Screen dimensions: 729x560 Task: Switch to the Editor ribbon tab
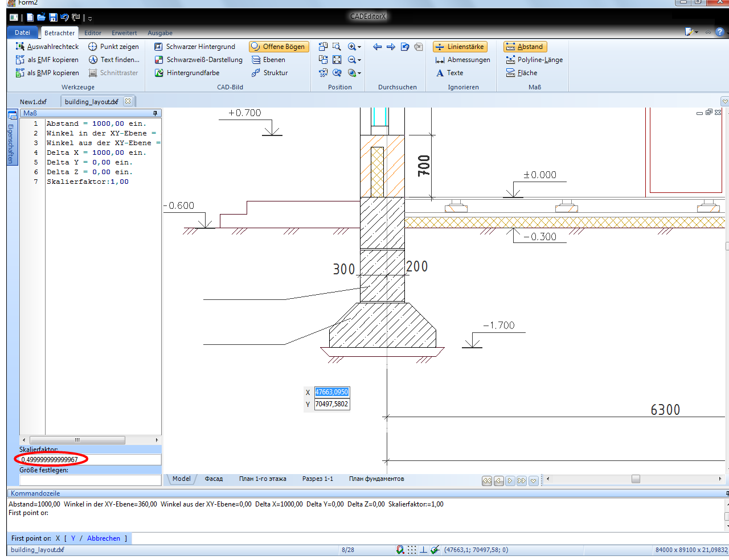93,33
